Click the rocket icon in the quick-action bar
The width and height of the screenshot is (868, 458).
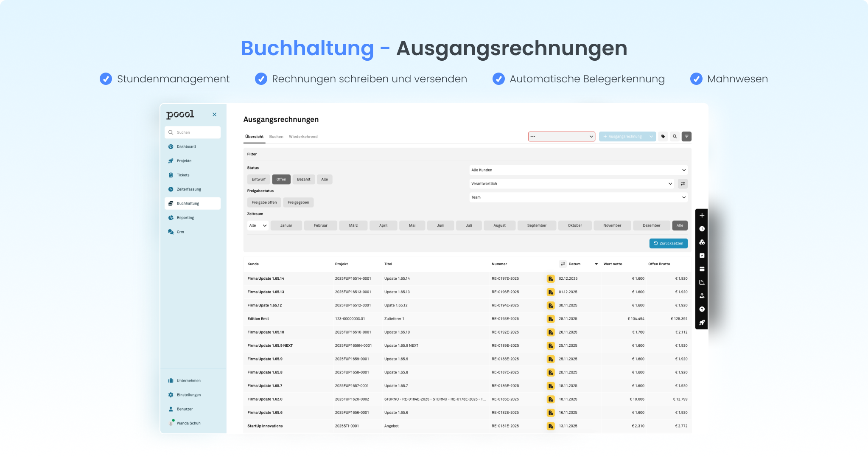click(x=702, y=323)
